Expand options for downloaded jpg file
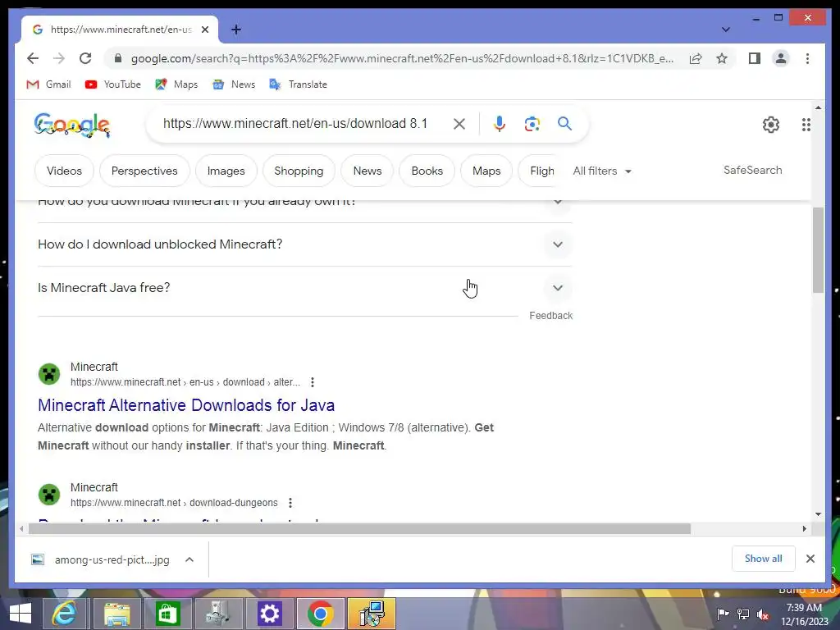This screenshot has width=840, height=630. tap(189, 559)
